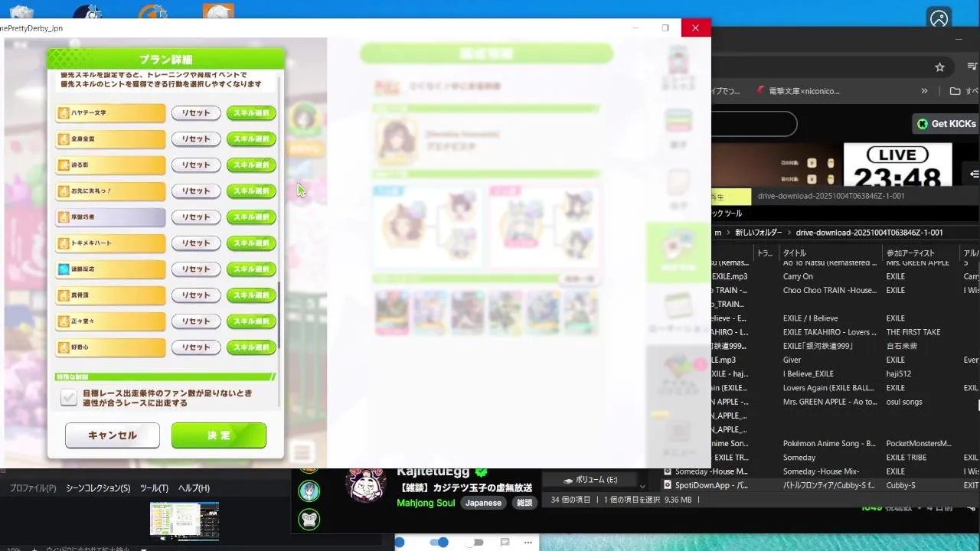Select the 全身全霊 skill icon
Image resolution: width=980 pixels, height=551 pixels.
click(x=64, y=139)
